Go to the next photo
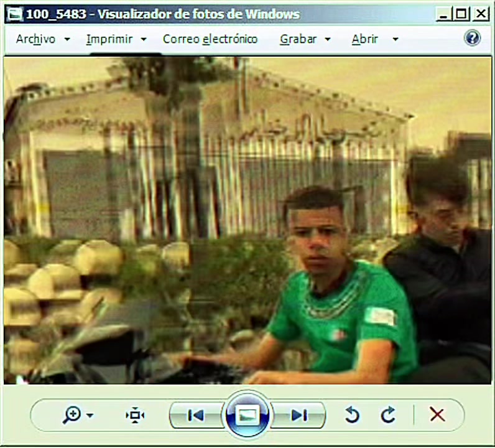Image resolution: width=495 pixels, height=448 pixels. point(298,415)
